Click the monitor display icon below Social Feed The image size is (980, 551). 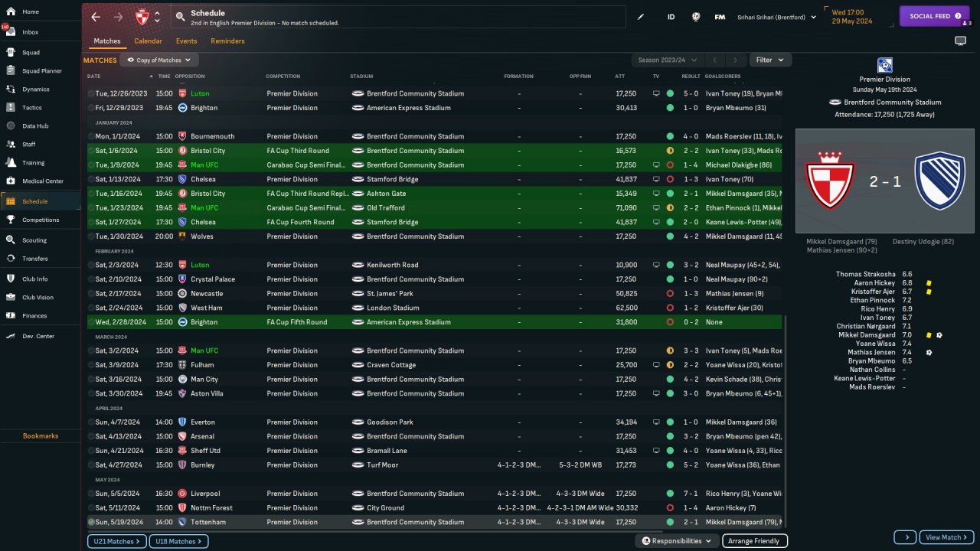[x=960, y=41]
